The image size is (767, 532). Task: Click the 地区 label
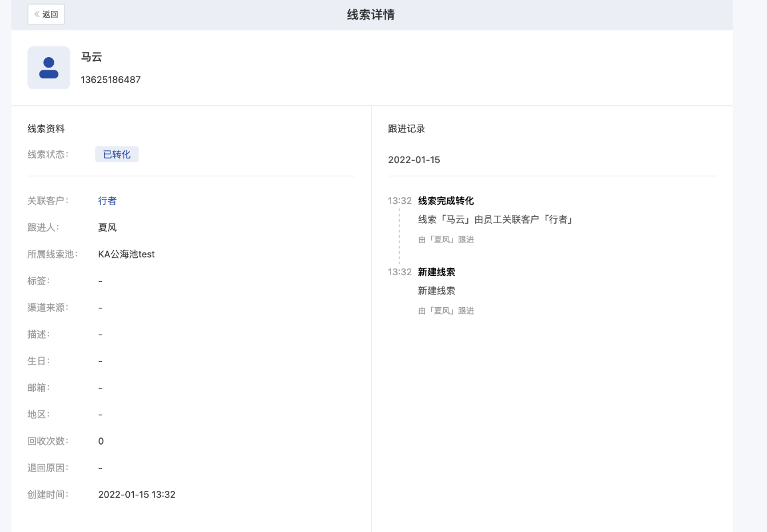[x=39, y=414]
